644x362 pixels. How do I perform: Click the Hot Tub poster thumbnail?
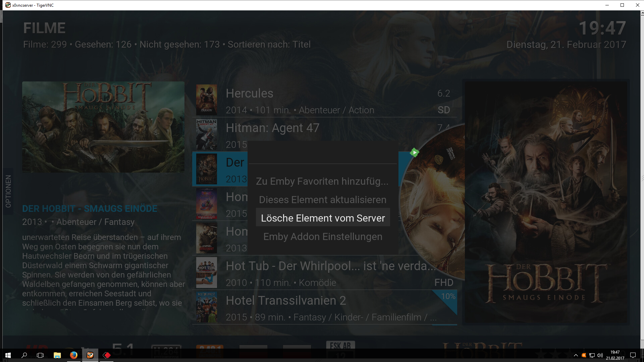pos(207,273)
